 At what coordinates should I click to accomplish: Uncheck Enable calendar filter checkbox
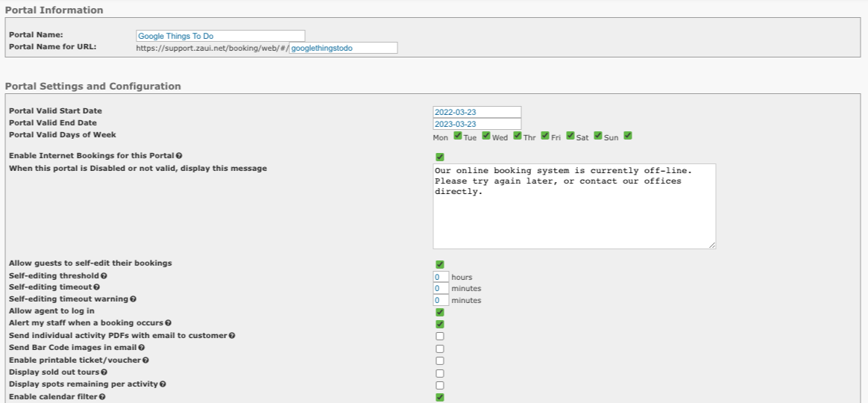coord(440,398)
